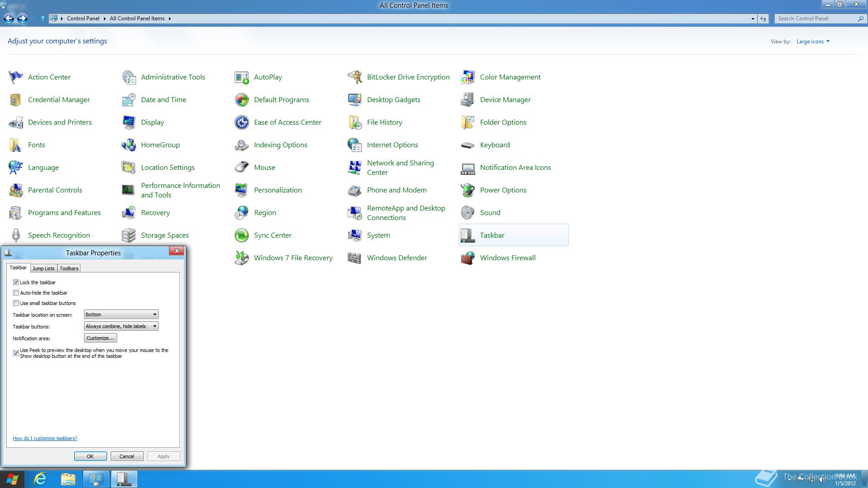The width and height of the screenshot is (868, 488).
Task: Switch to the Toolbars tab
Action: (x=69, y=268)
